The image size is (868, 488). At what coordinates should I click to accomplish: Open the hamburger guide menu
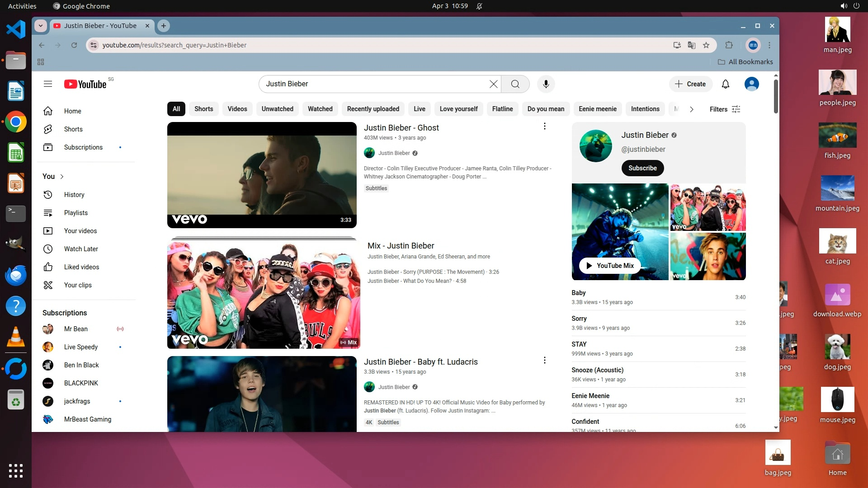48,84
